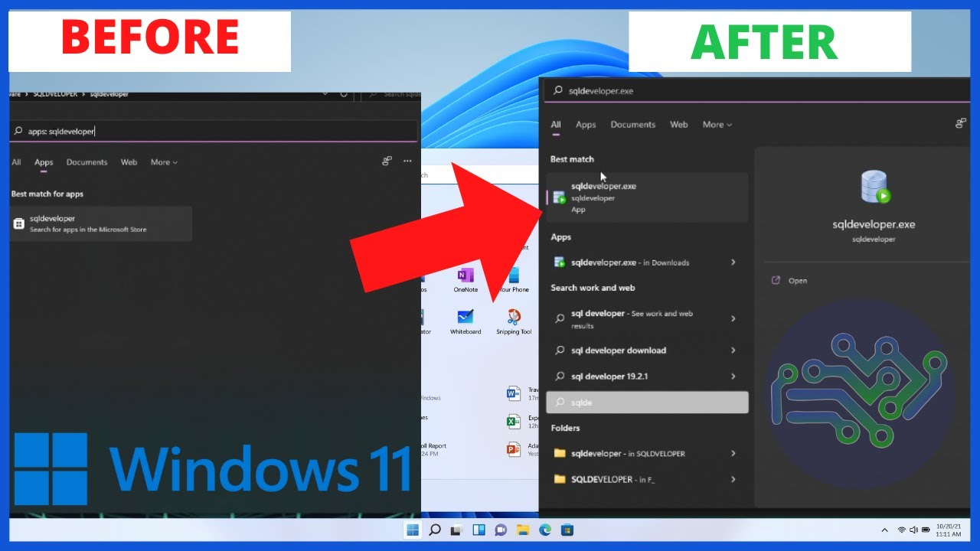Click the 'apps: sqldeveloper' search field

pyautogui.click(x=214, y=131)
